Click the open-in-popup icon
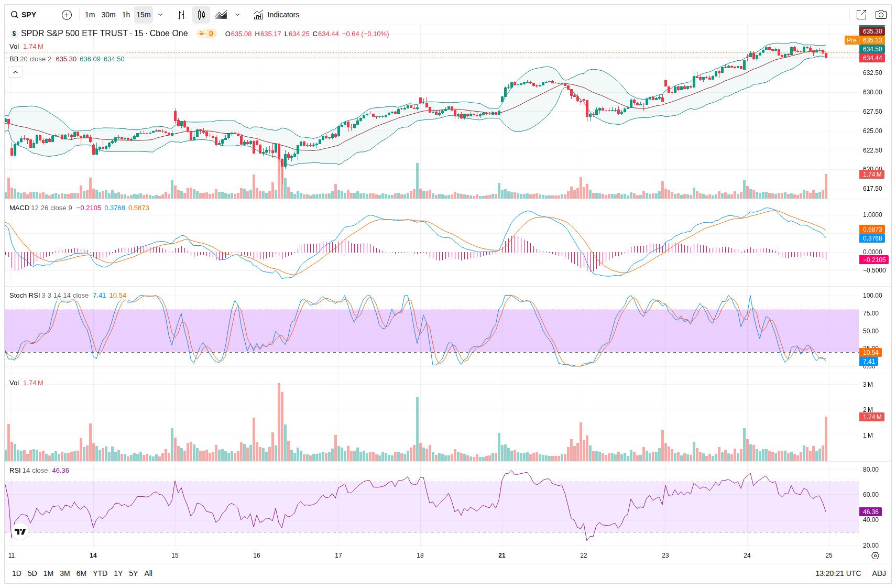 [x=861, y=15]
